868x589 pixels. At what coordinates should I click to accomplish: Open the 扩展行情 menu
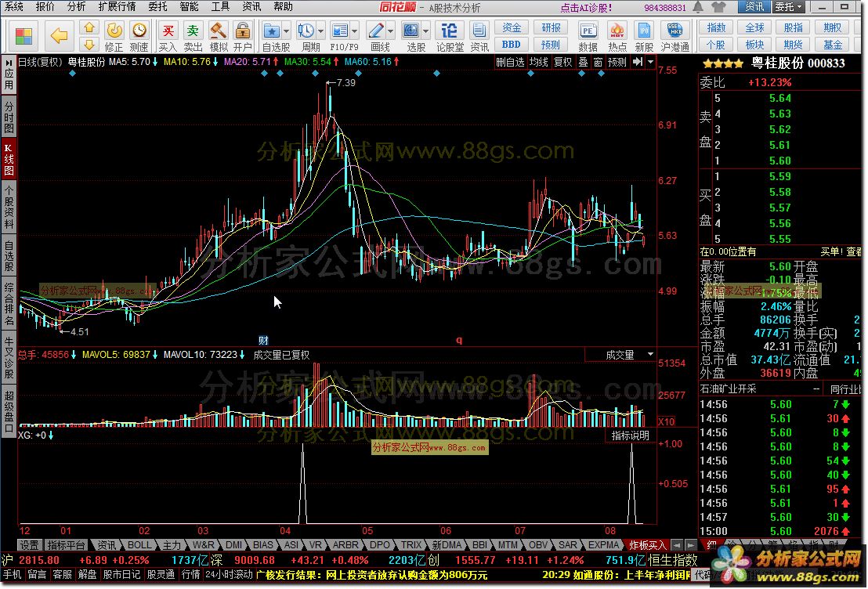click(x=117, y=6)
